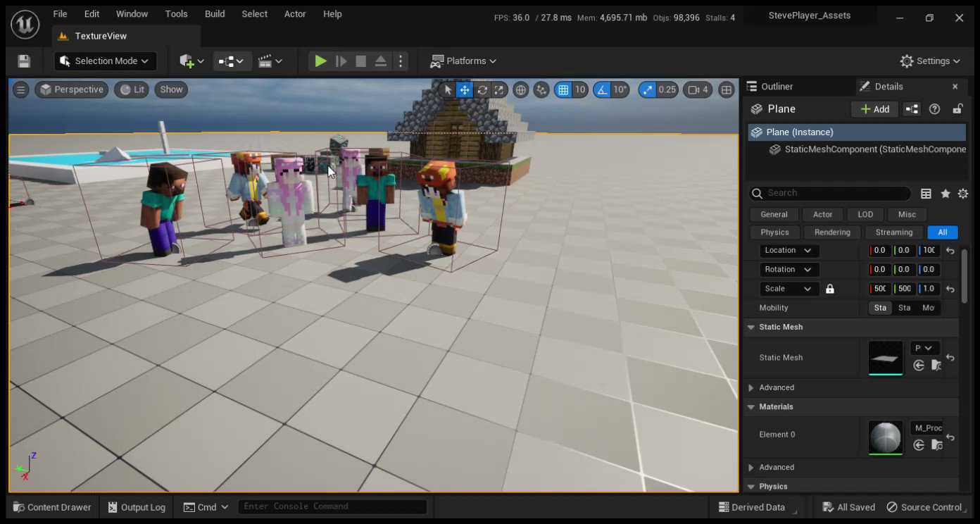
Task: Open the Details panel settings gear
Action: click(x=963, y=193)
